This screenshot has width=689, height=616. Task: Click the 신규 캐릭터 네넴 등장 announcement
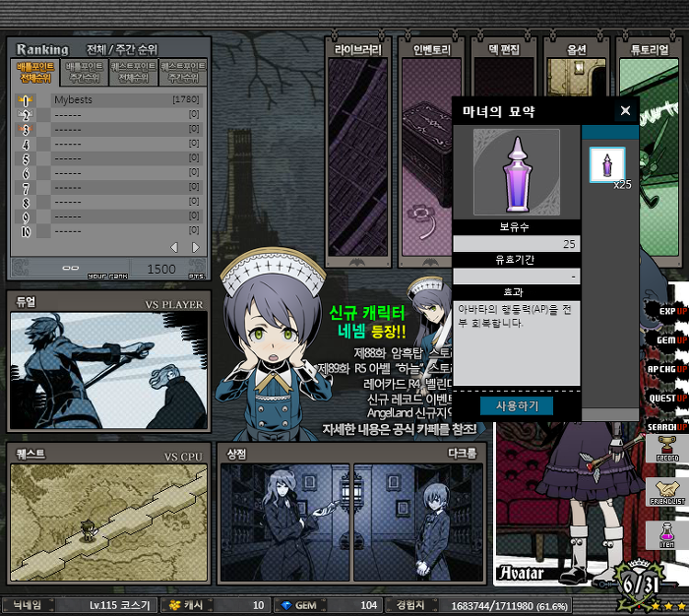point(368,323)
